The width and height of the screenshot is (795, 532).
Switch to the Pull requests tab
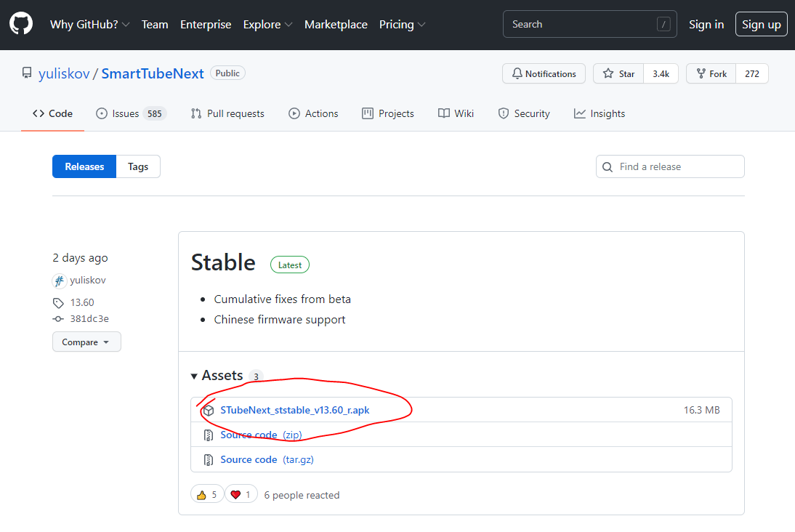tap(227, 113)
